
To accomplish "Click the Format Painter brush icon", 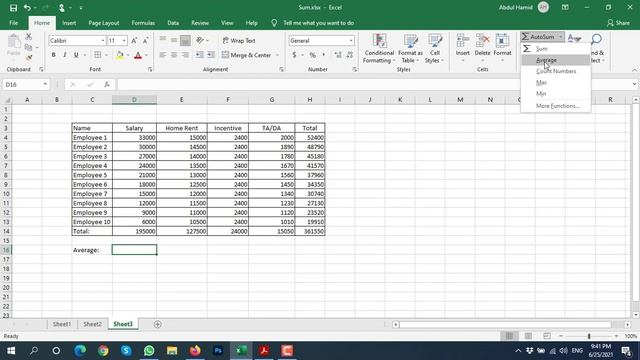I will tap(29, 58).
